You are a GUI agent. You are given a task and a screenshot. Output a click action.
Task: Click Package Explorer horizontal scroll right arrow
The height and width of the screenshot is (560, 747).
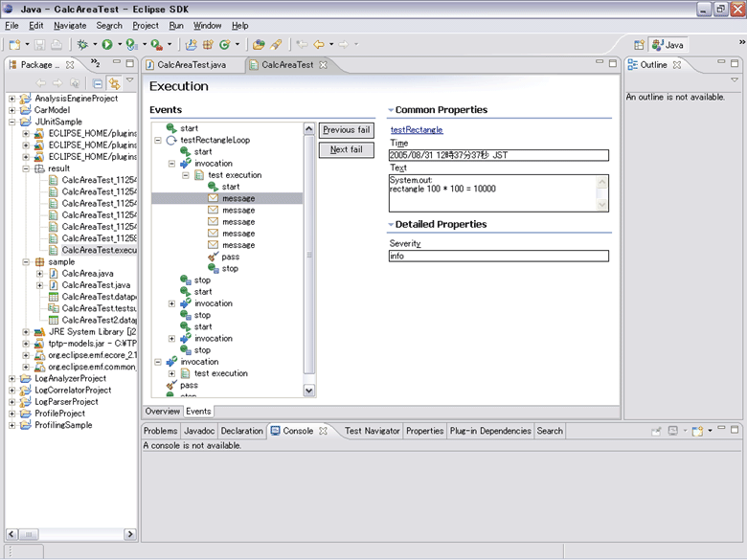(129, 534)
